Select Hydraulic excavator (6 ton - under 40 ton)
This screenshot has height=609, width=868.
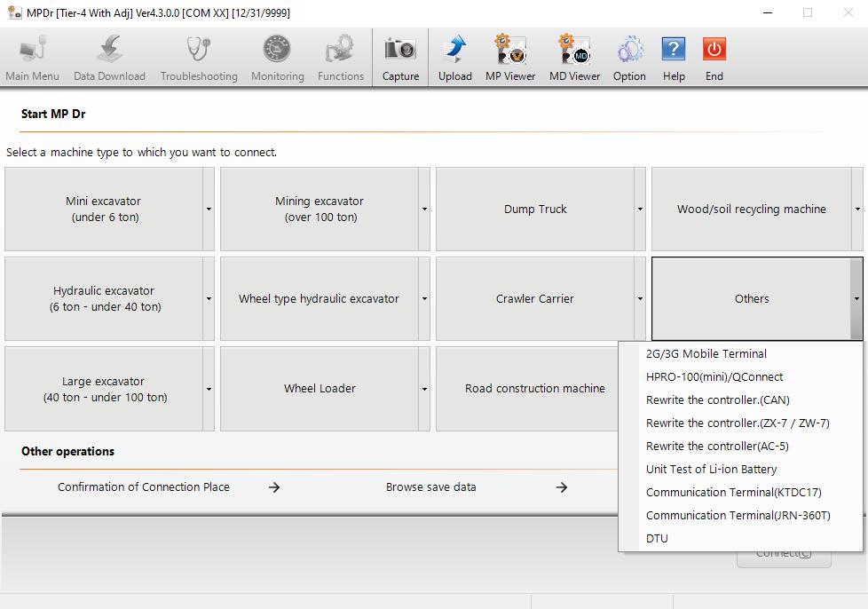(104, 299)
